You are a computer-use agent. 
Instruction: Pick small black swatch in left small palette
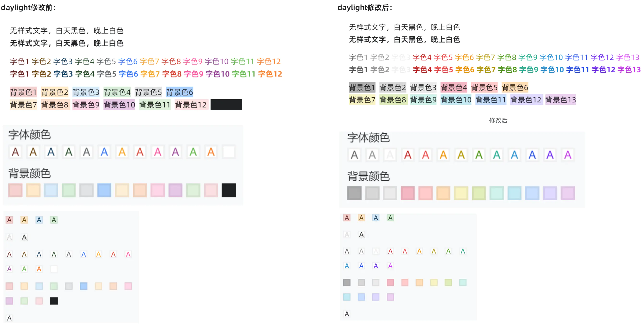point(54,301)
